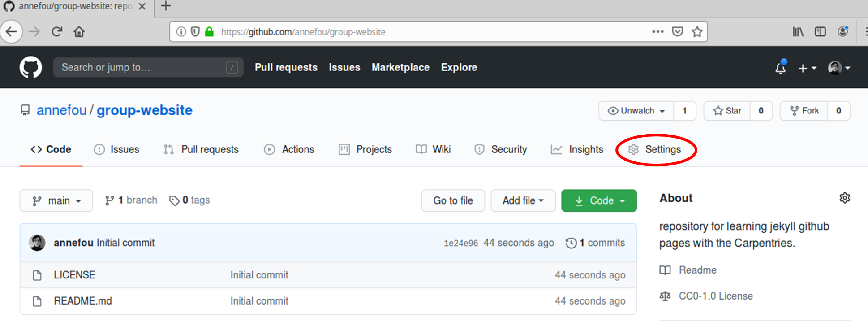Star the repository
Screen dimensions: 868x322
point(727,111)
